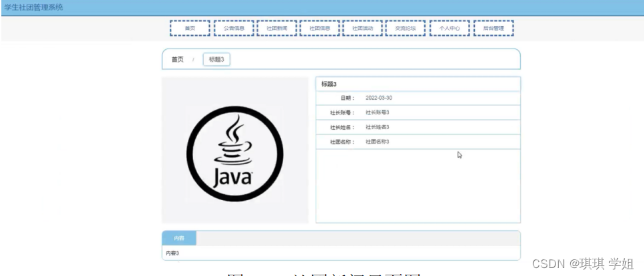
Task: Open 个人中心 personal center
Action: 450,29
